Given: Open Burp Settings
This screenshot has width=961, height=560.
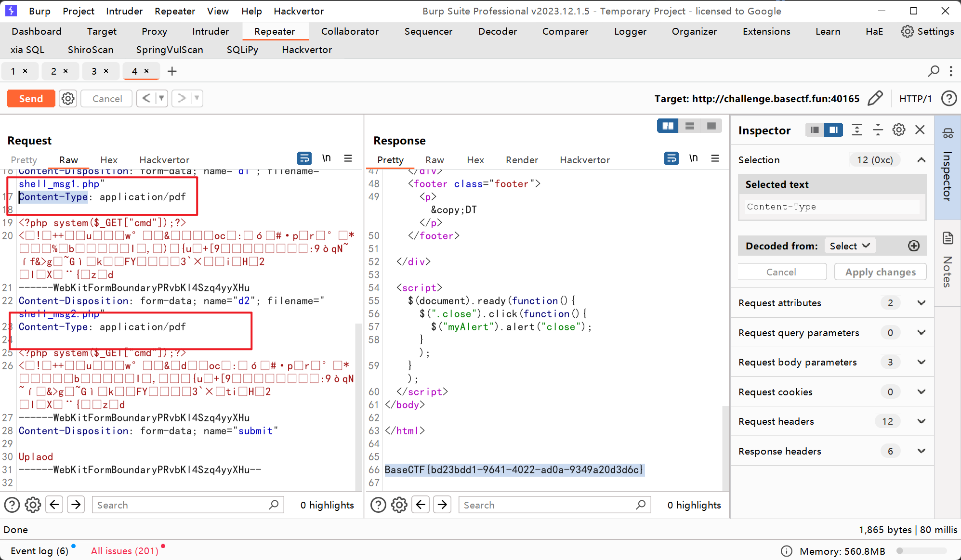Looking at the screenshot, I should (927, 31).
